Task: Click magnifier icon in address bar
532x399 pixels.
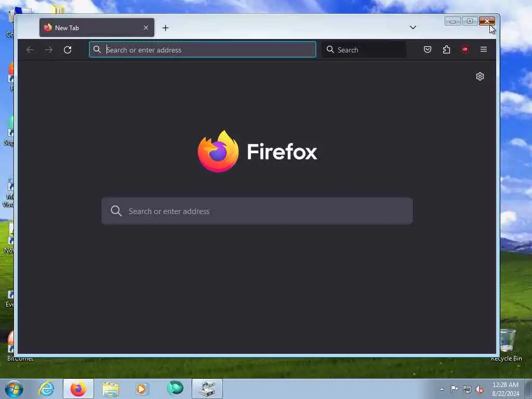Action: (97, 49)
